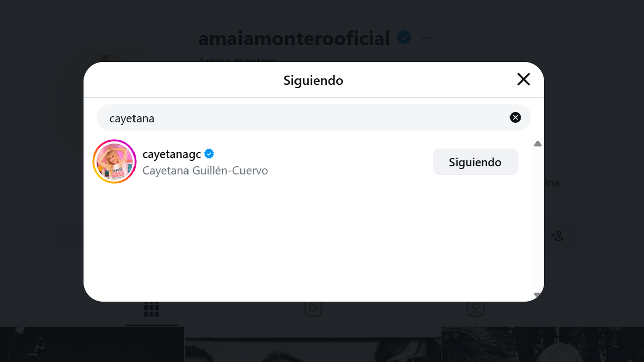Open the profile options menu (three dots)

425,38
